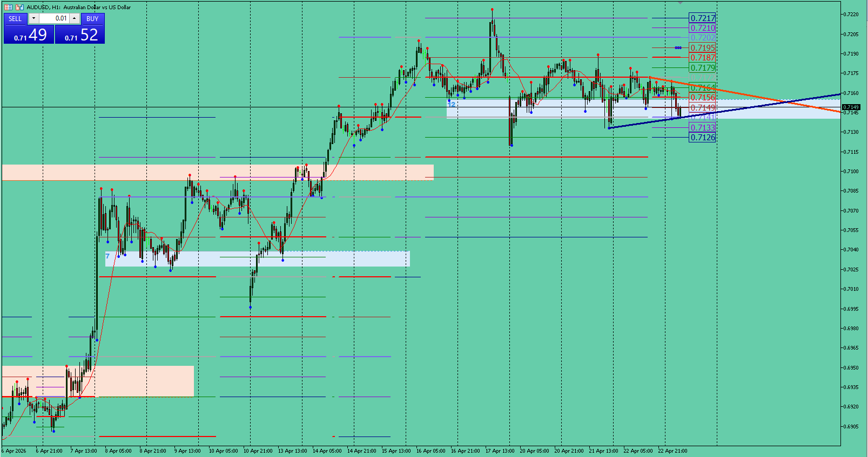Click the BUY button
The width and height of the screenshot is (868, 457).
click(92, 18)
